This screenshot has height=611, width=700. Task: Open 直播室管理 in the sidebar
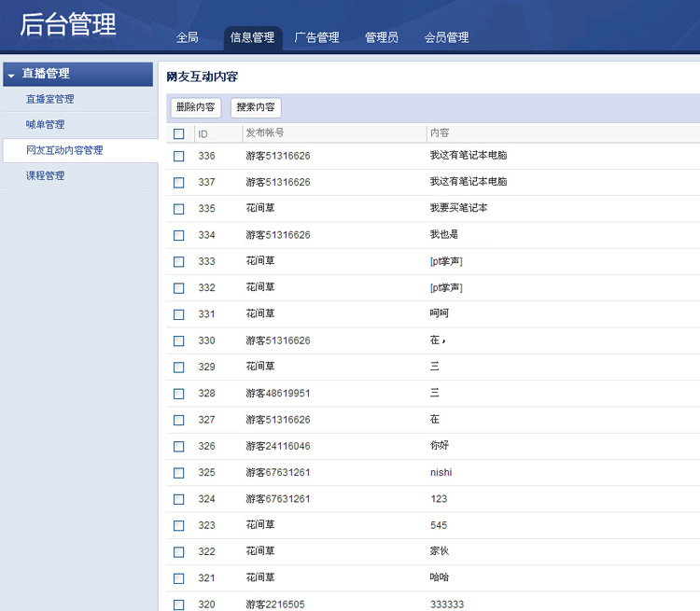pos(50,99)
